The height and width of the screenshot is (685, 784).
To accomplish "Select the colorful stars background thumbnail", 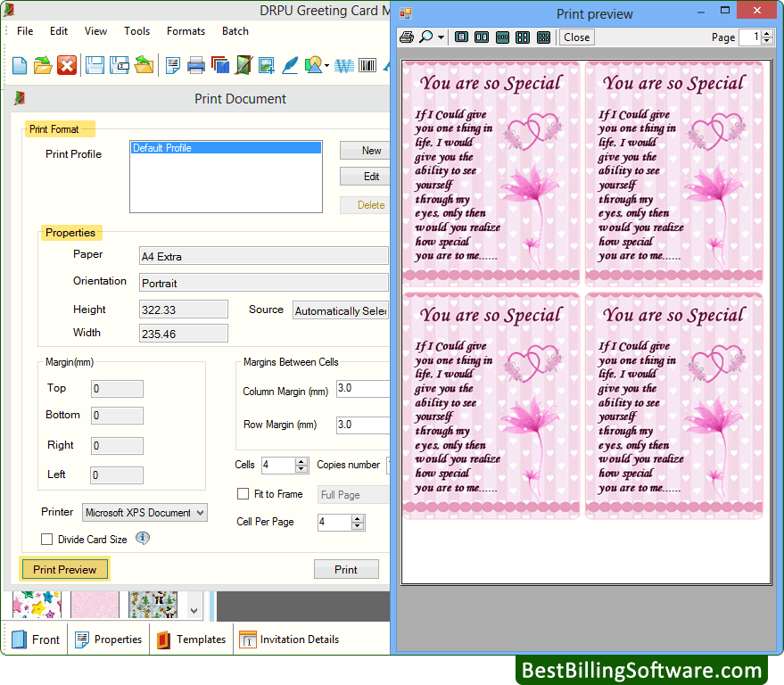I will (37, 605).
